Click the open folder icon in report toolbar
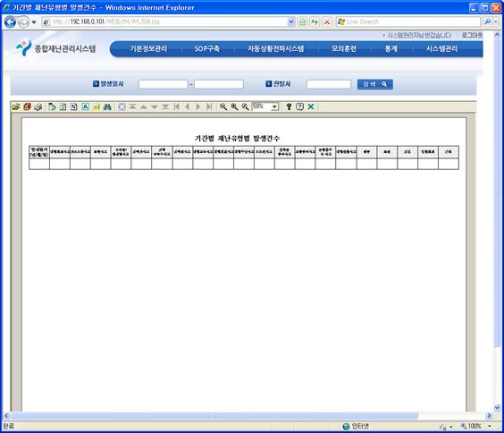 point(16,106)
